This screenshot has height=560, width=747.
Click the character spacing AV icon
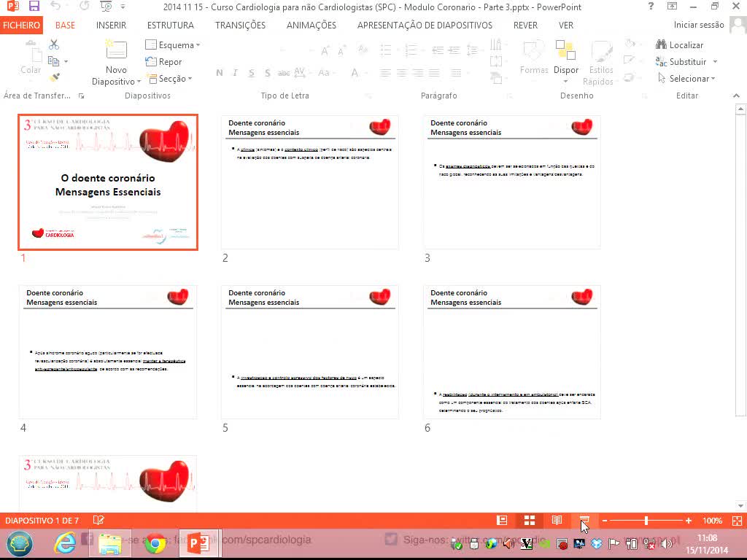[x=299, y=72]
